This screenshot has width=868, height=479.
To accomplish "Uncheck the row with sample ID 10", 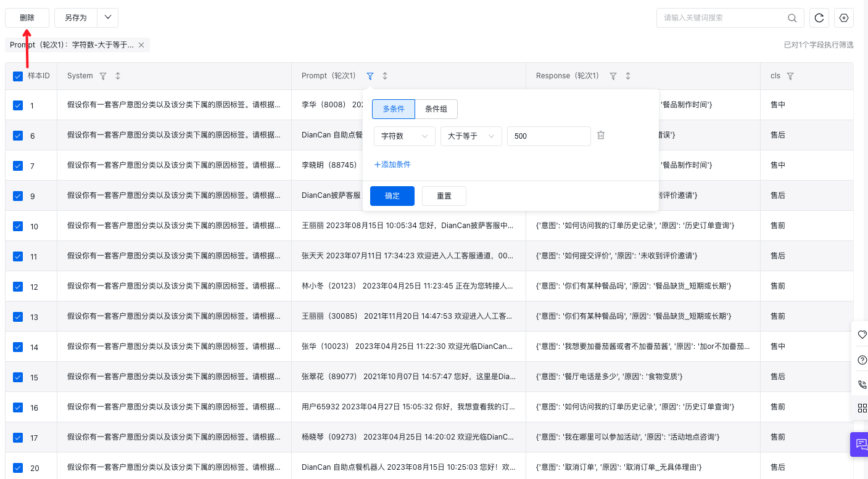I will click(18, 226).
